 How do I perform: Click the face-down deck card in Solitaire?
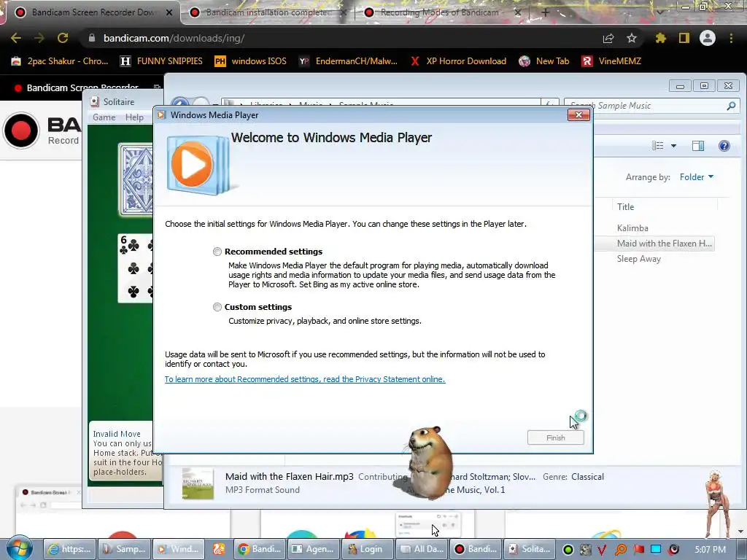point(136,180)
